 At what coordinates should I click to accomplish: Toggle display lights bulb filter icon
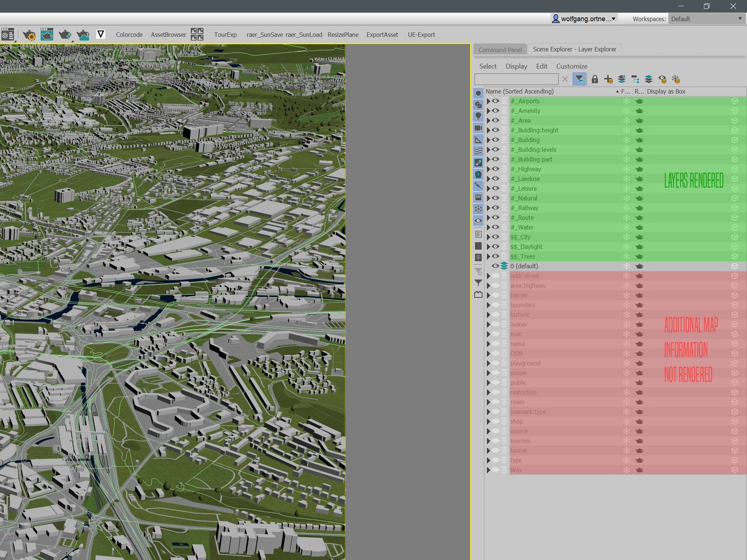point(478,116)
